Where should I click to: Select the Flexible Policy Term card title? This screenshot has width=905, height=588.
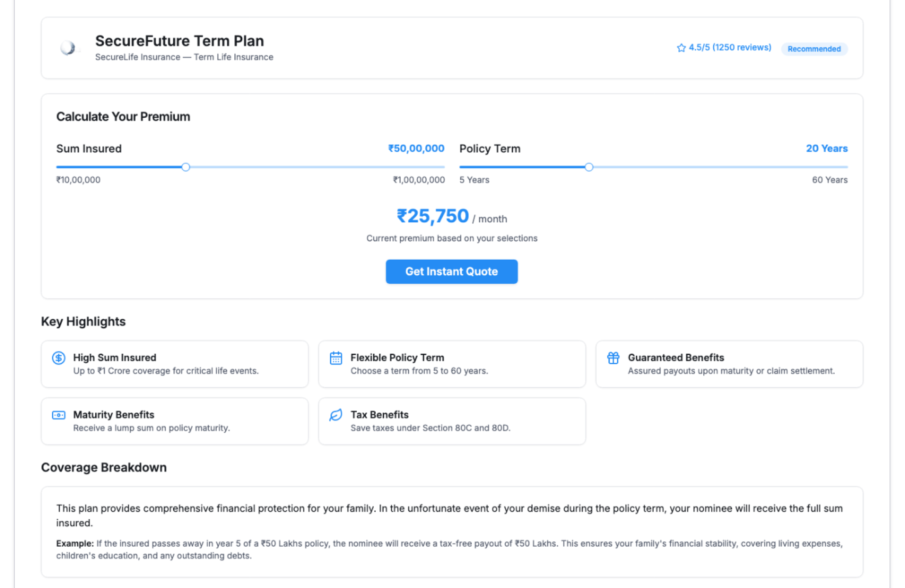pyautogui.click(x=397, y=358)
